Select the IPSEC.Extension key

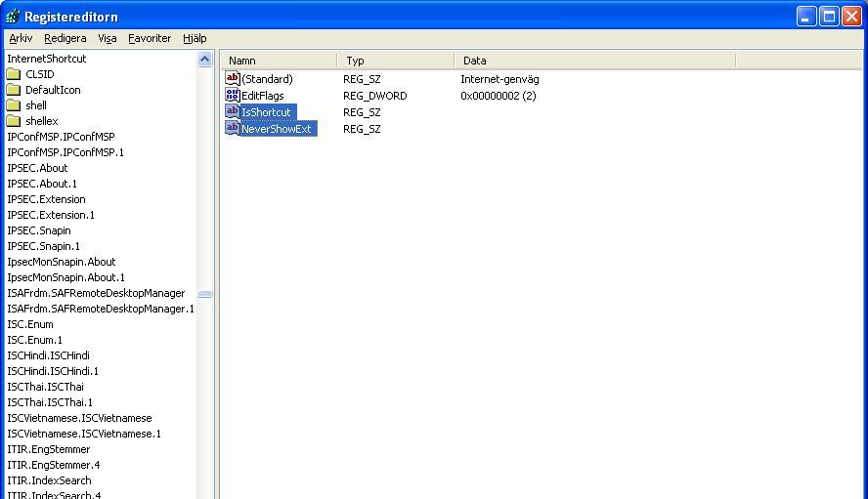pyautogui.click(x=46, y=199)
